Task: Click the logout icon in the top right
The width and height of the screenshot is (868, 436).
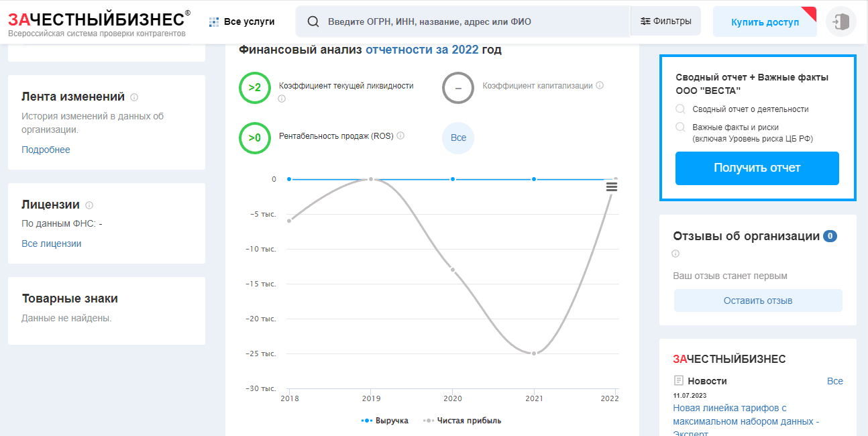Action: coord(840,21)
